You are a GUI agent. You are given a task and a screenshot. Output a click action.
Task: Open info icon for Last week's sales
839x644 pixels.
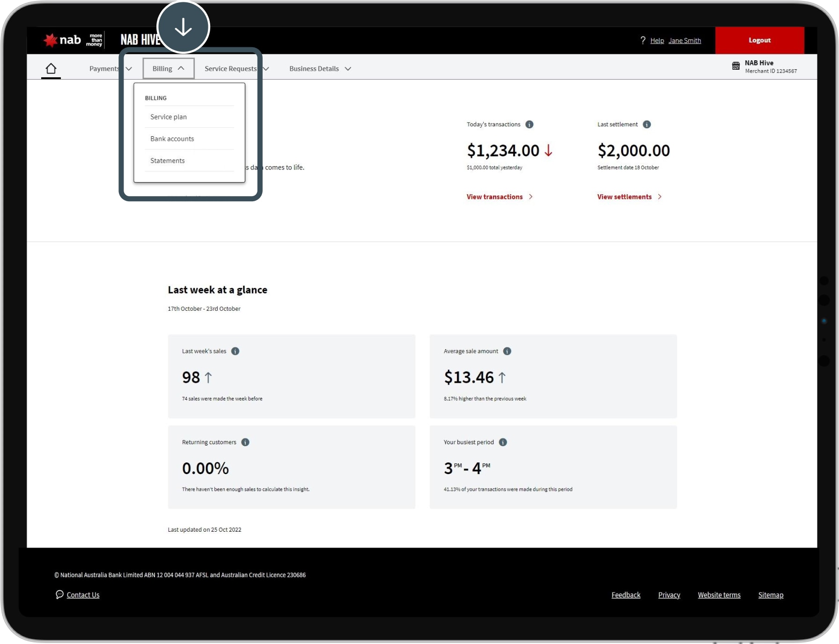236,351
